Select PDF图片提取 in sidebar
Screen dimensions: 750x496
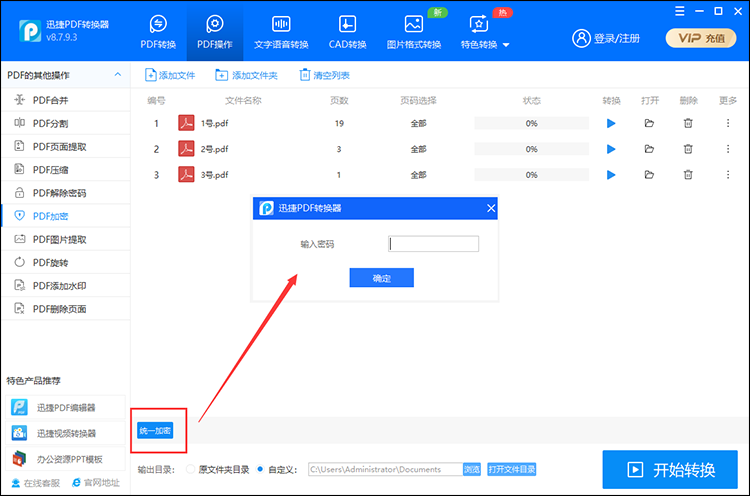[66, 239]
